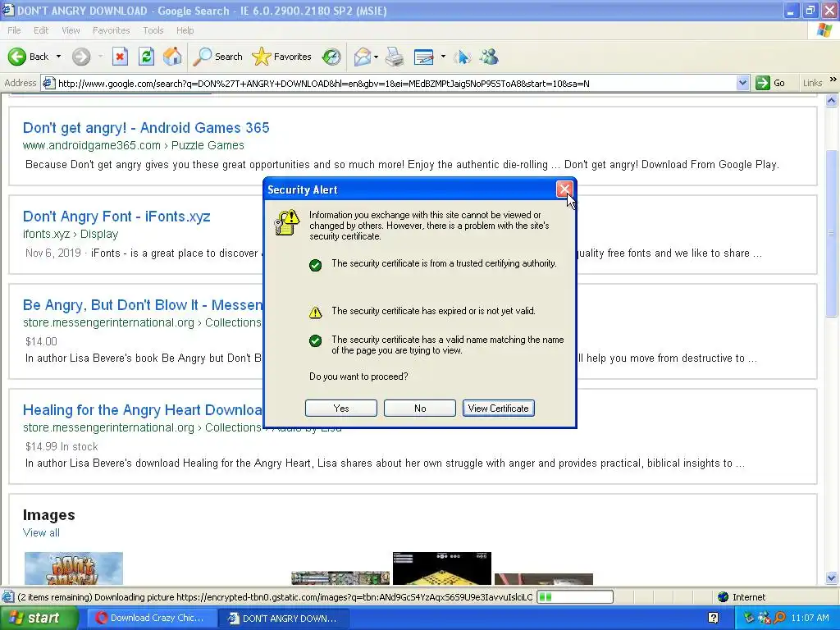Click green check beside valid name message
This screenshot has height=630, width=840.
click(x=316, y=340)
